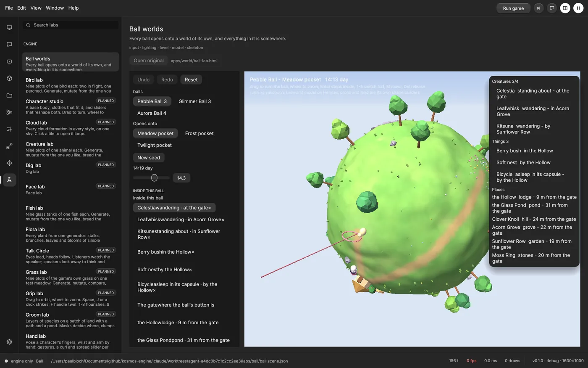The height and width of the screenshot is (368, 588).
Task: Click the Search labs field
Action: (x=71, y=25)
